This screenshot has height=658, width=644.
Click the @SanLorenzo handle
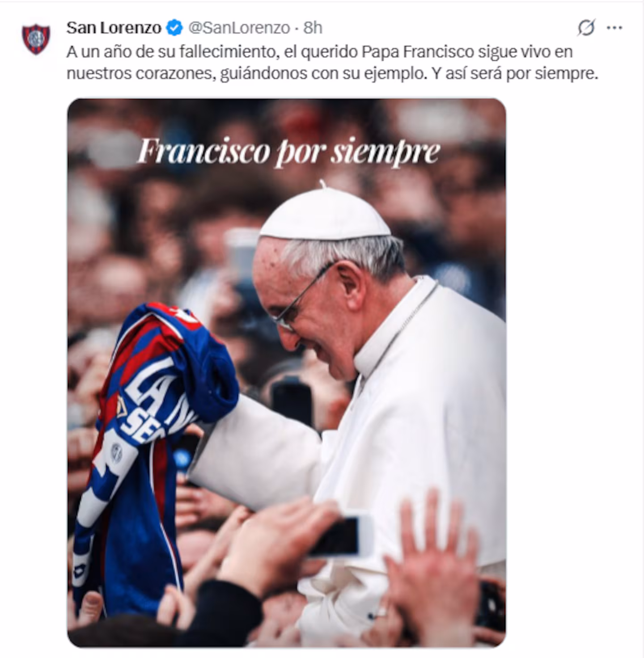click(239, 28)
